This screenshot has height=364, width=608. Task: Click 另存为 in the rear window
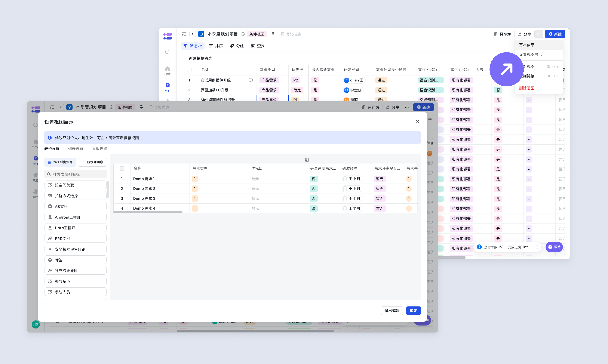(502, 34)
